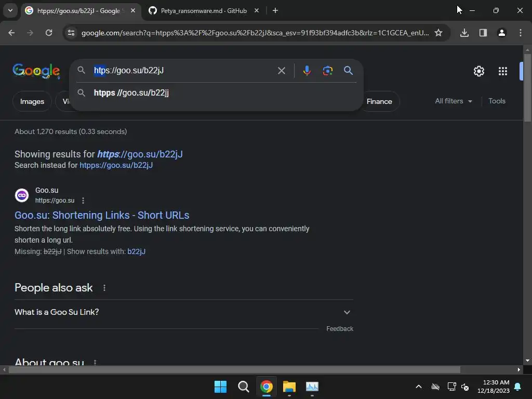
Task: Open About goo.su options menu
Action: tap(95, 362)
